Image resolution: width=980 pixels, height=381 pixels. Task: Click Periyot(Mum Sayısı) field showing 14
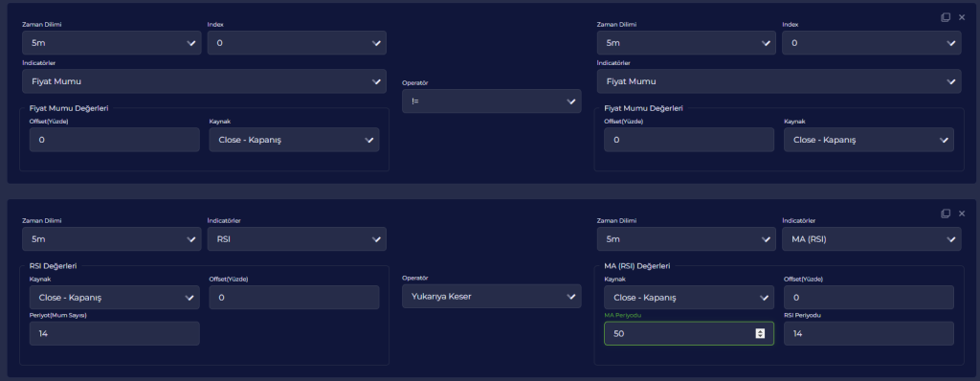click(115, 333)
